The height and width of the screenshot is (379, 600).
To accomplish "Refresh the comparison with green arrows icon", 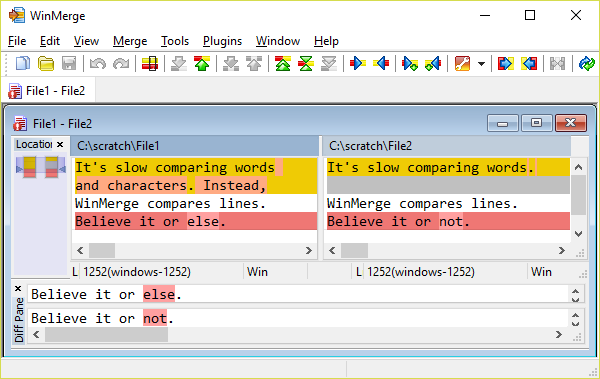I will pos(586,63).
